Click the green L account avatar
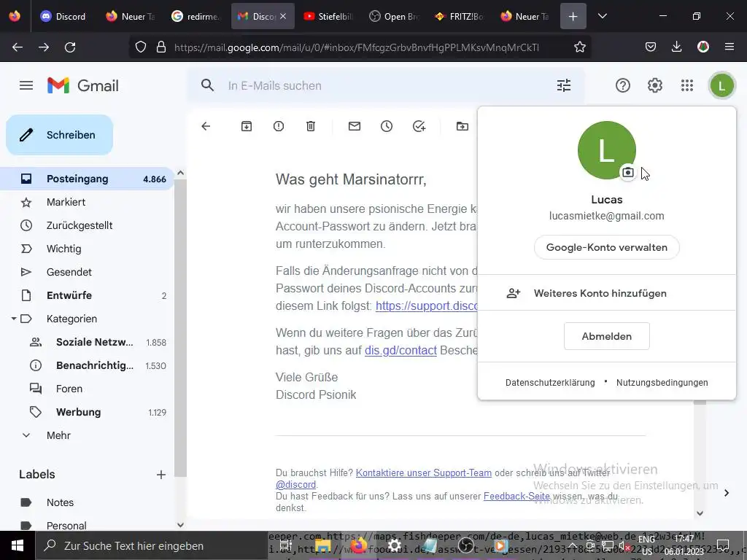747x560 pixels. pos(721,86)
